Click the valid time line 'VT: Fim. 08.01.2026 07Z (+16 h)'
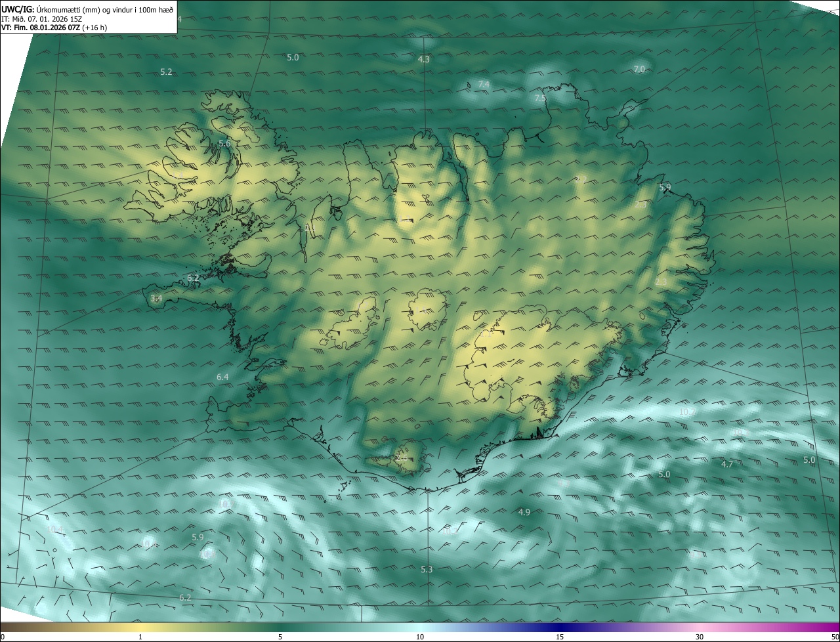 [x=54, y=28]
